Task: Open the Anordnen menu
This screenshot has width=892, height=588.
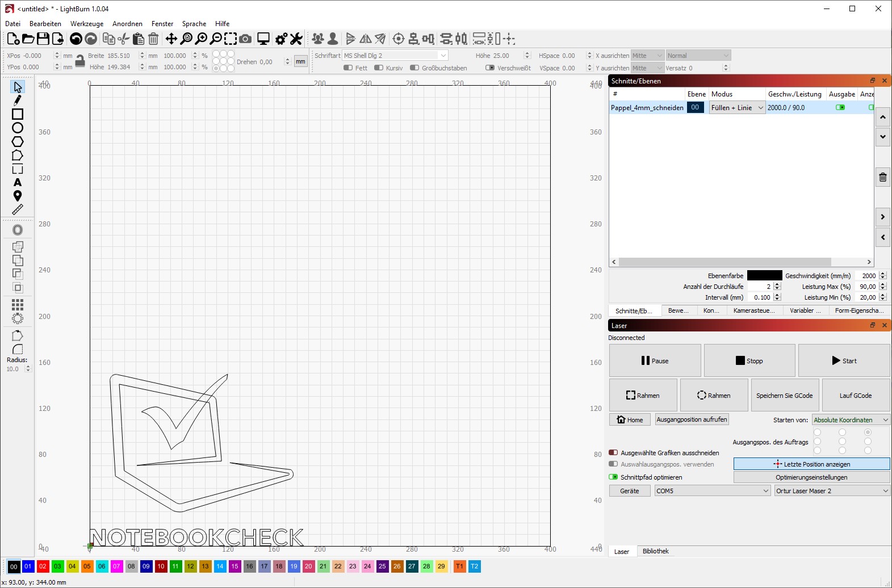Action: pyautogui.click(x=127, y=24)
